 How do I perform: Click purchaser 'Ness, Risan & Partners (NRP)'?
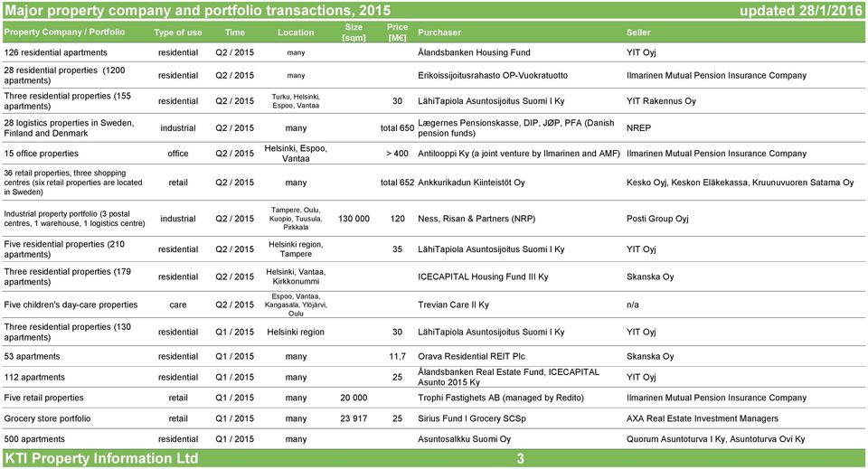[476, 219]
